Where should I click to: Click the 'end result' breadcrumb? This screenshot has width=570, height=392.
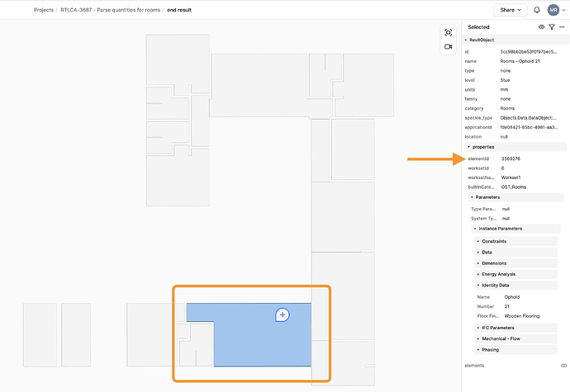tap(179, 10)
